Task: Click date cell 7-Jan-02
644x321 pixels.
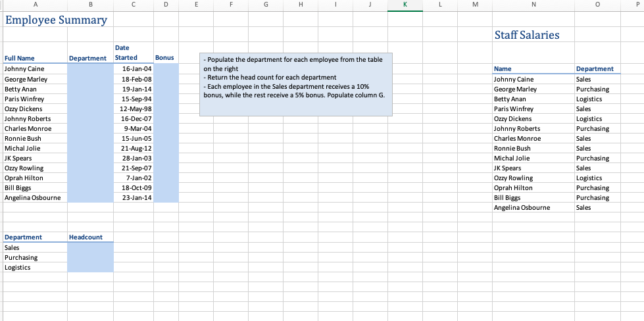Action: click(134, 178)
